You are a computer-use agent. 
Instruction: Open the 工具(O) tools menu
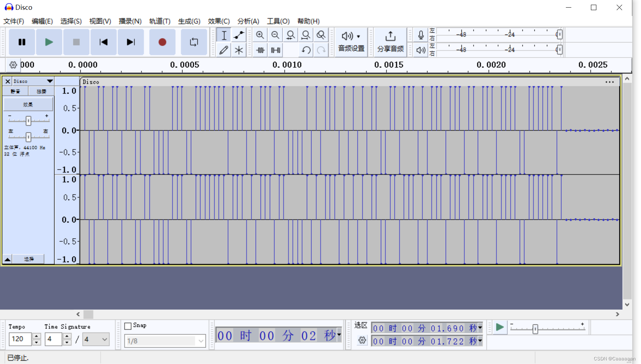(278, 21)
